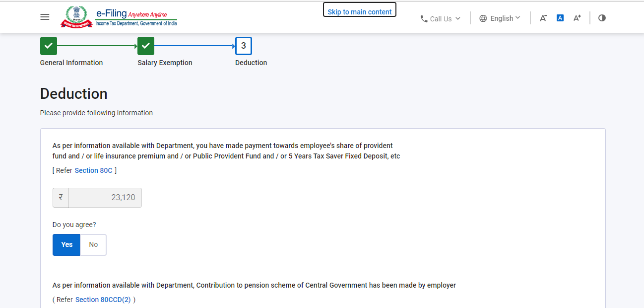Click Skip to main content link
Screen dimensions: 644x308
[360, 10]
